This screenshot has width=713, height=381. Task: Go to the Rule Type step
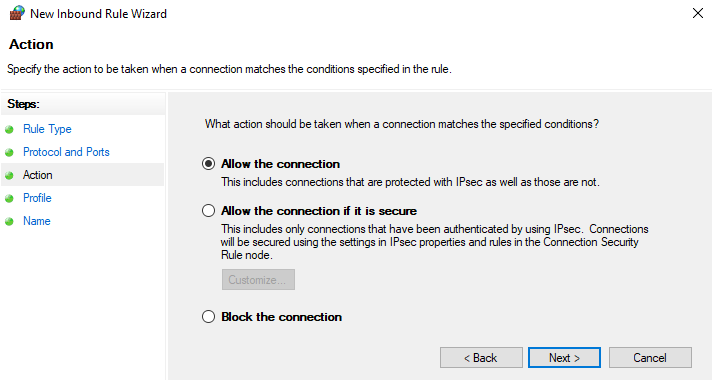47,129
